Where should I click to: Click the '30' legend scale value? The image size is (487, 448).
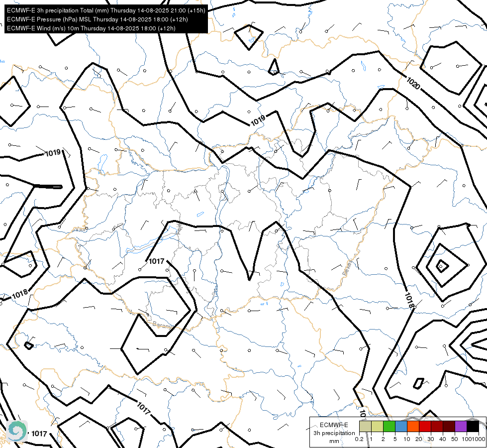tap(431, 439)
